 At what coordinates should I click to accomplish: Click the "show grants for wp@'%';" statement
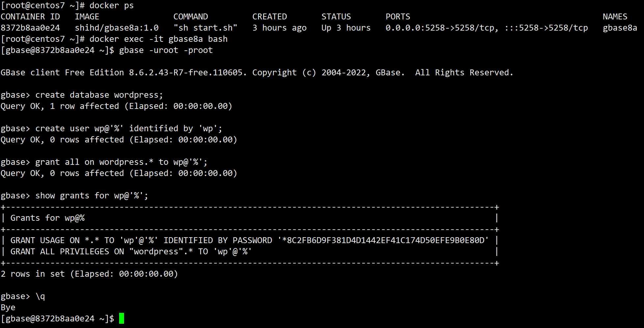[x=91, y=196]
